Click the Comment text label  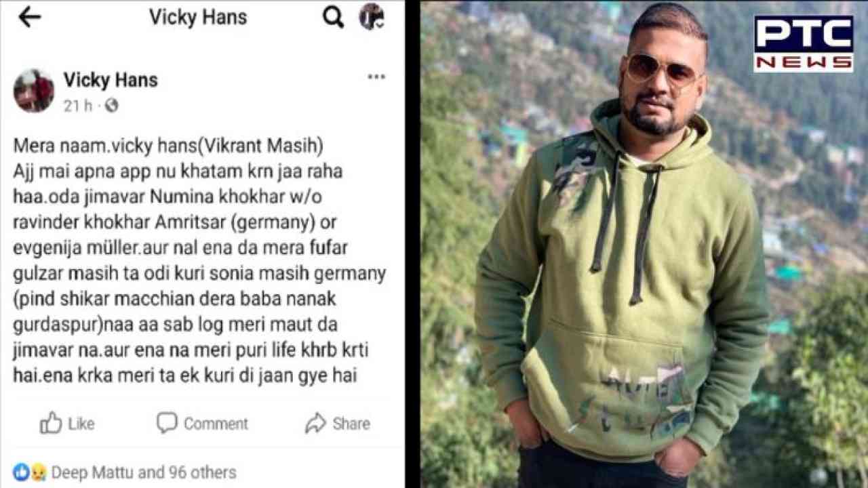pyautogui.click(x=216, y=424)
